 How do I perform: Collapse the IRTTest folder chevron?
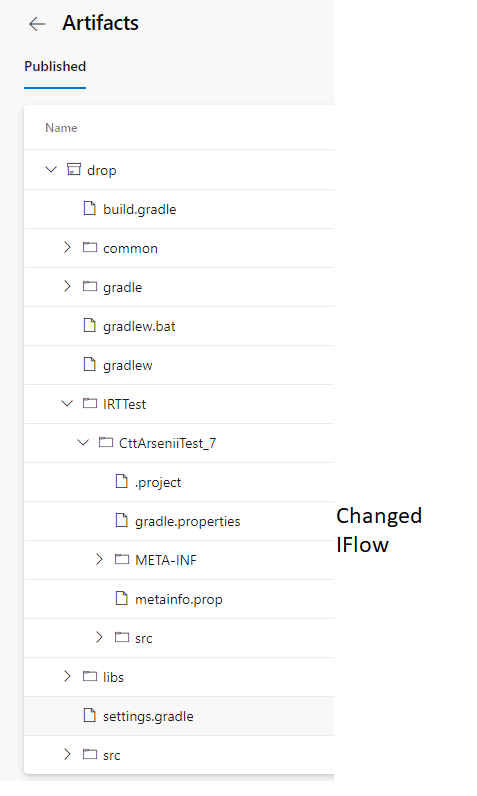pos(67,403)
